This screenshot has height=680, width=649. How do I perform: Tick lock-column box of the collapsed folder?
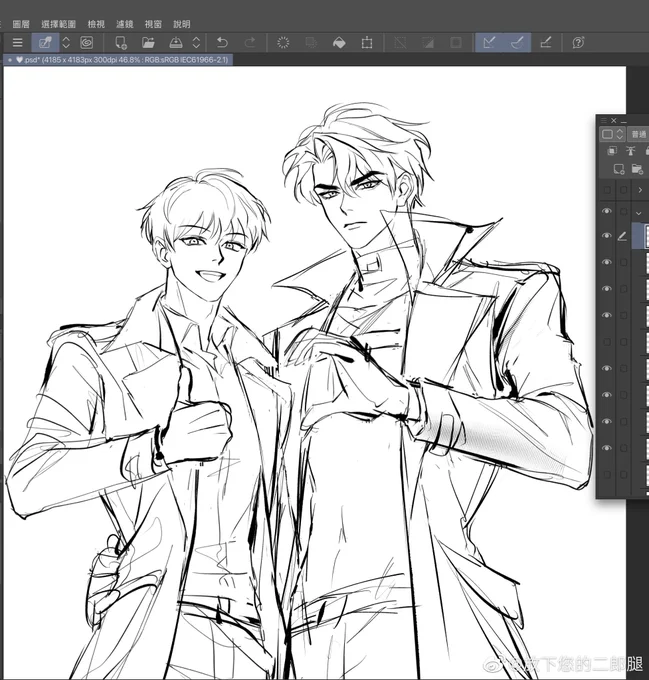point(623,190)
